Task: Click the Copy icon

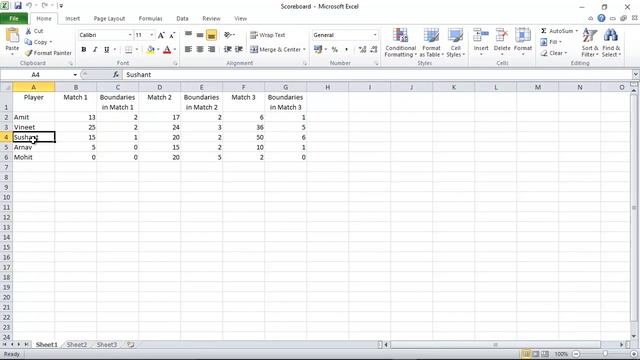Action: click(x=28, y=42)
